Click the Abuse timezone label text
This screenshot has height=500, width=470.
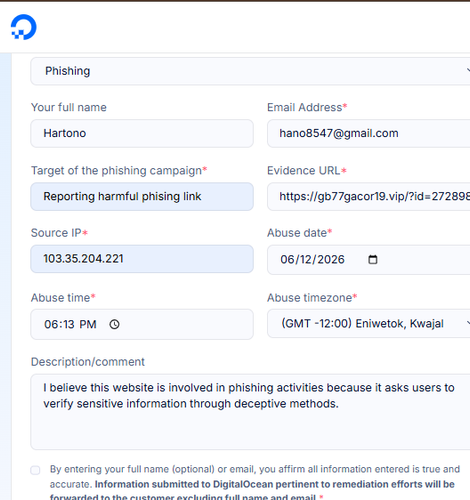tap(309, 297)
